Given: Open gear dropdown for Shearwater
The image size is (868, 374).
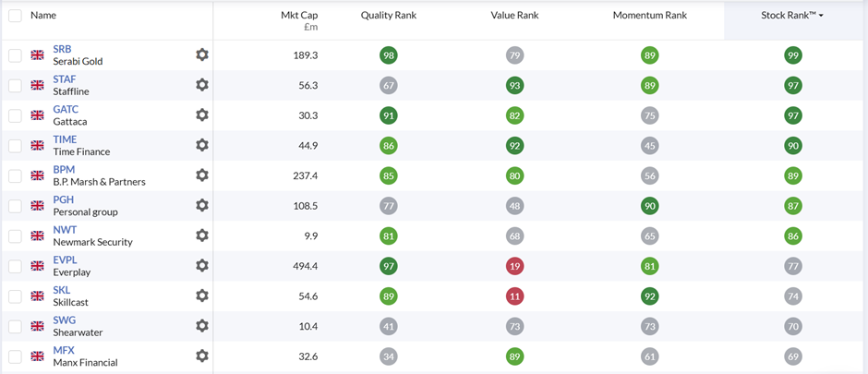Looking at the screenshot, I should [x=202, y=326].
